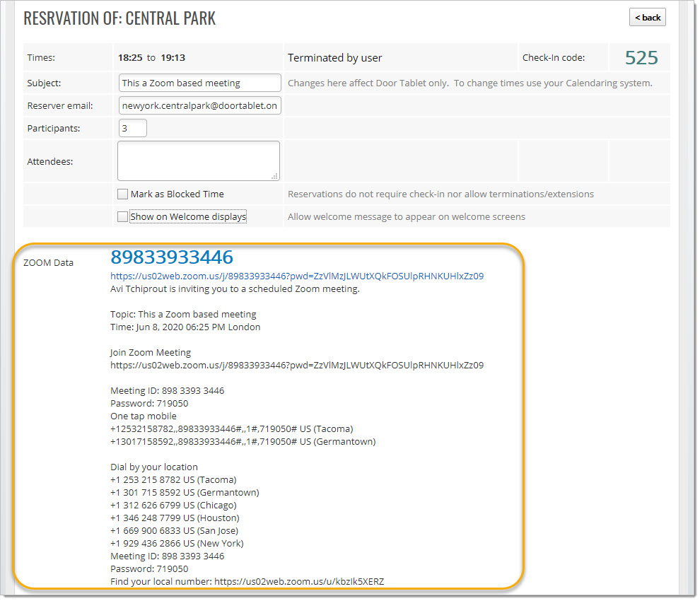700x601 pixels.
Task: Click the 'One tap mobile' line
Action: coord(144,416)
